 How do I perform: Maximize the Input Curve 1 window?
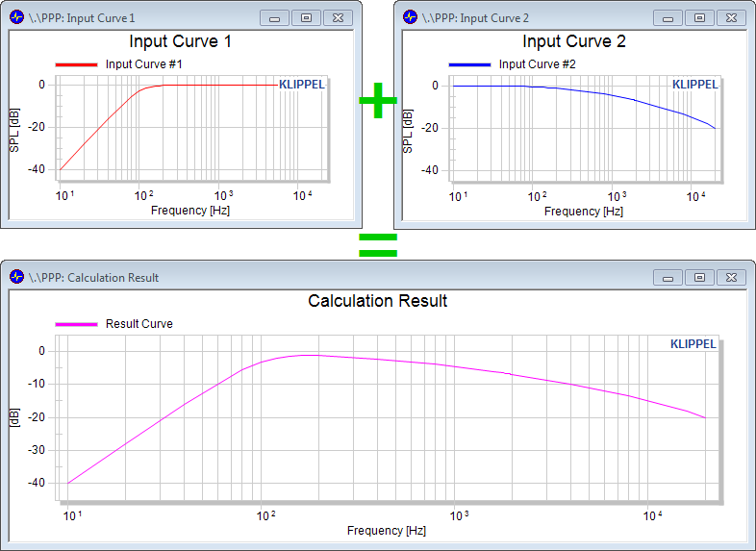click(306, 18)
